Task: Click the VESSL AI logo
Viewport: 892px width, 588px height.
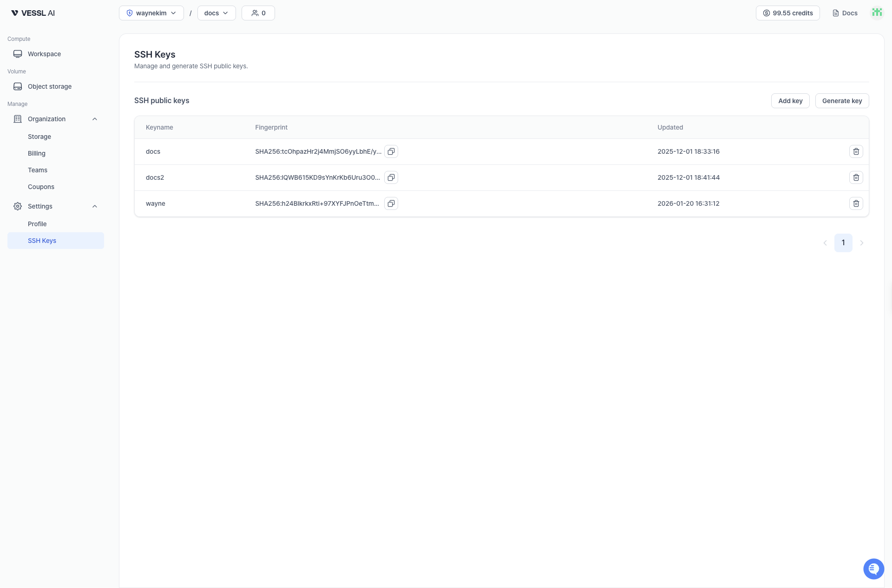Action: [33, 13]
